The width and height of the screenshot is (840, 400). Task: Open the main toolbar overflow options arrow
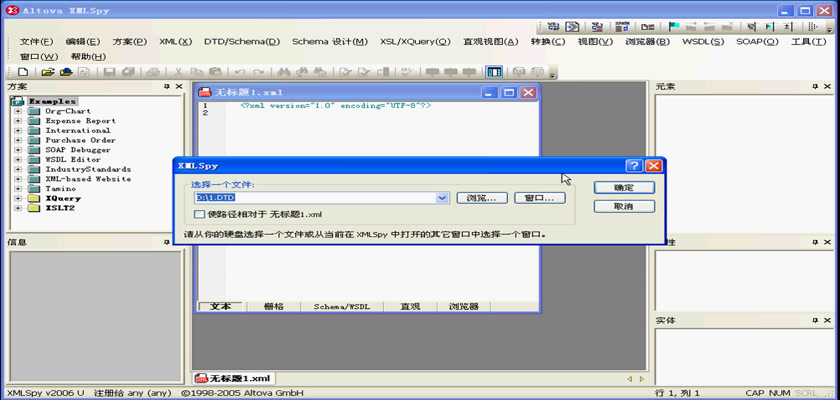tap(553, 74)
